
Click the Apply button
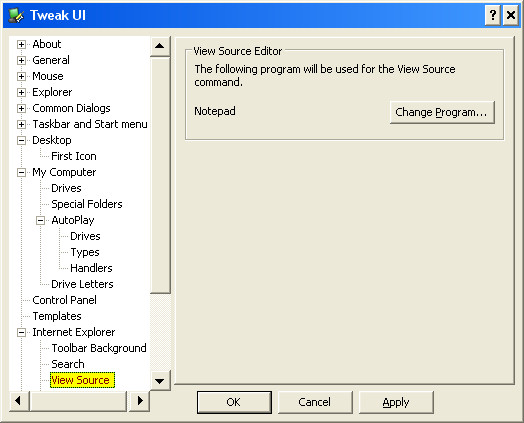tap(396, 402)
